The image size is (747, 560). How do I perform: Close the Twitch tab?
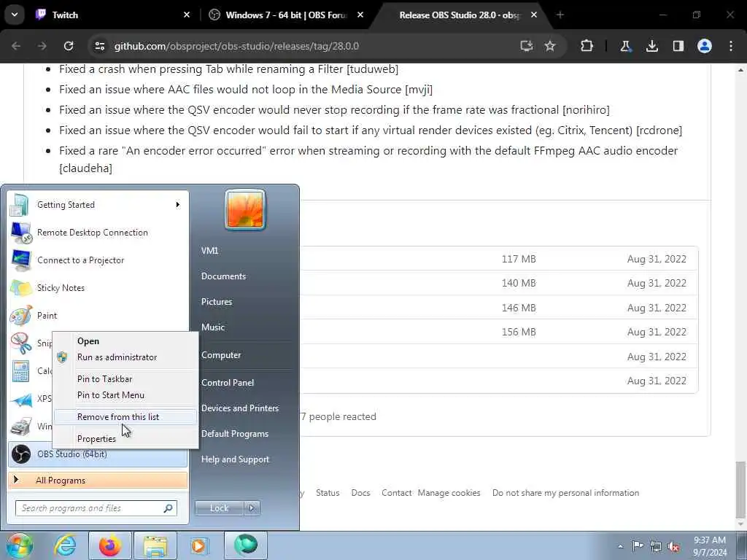pyautogui.click(x=187, y=15)
